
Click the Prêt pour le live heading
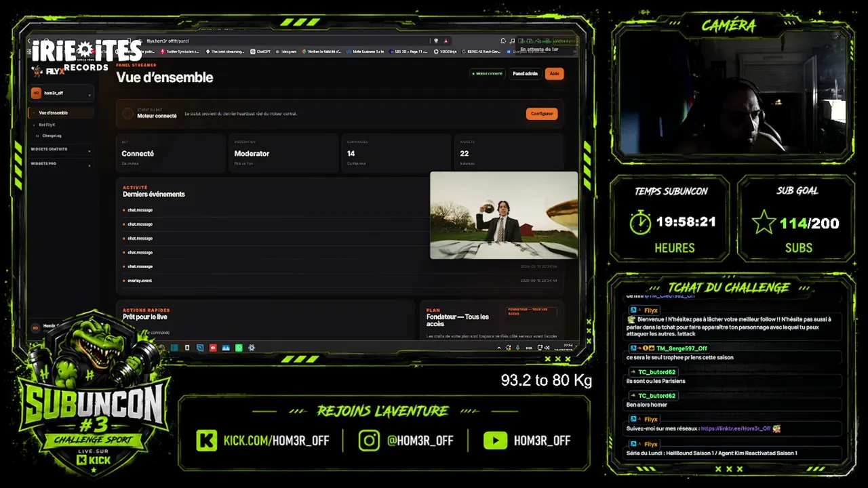(145, 317)
